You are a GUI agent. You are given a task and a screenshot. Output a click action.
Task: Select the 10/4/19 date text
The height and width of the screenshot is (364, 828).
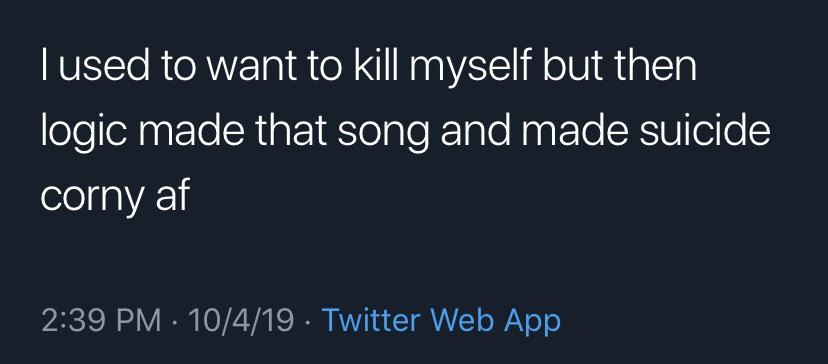click(241, 320)
